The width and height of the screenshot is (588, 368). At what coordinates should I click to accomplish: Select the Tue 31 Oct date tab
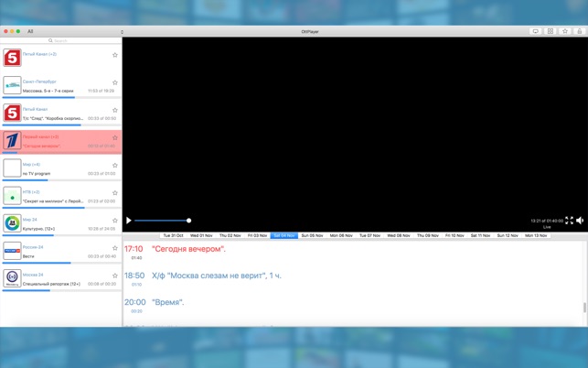tap(173, 235)
